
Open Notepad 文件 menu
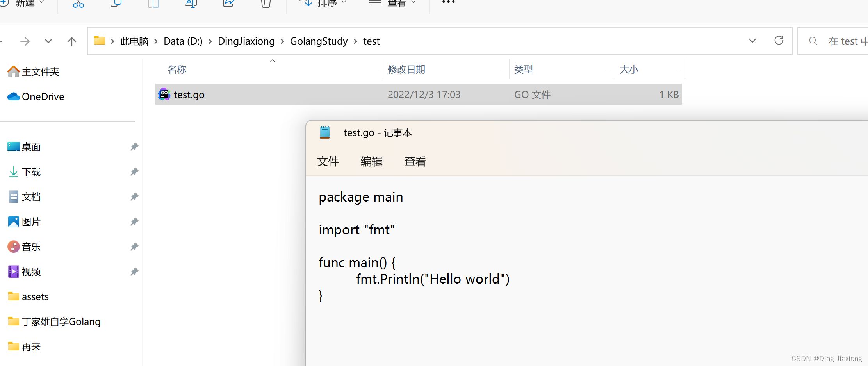point(328,161)
